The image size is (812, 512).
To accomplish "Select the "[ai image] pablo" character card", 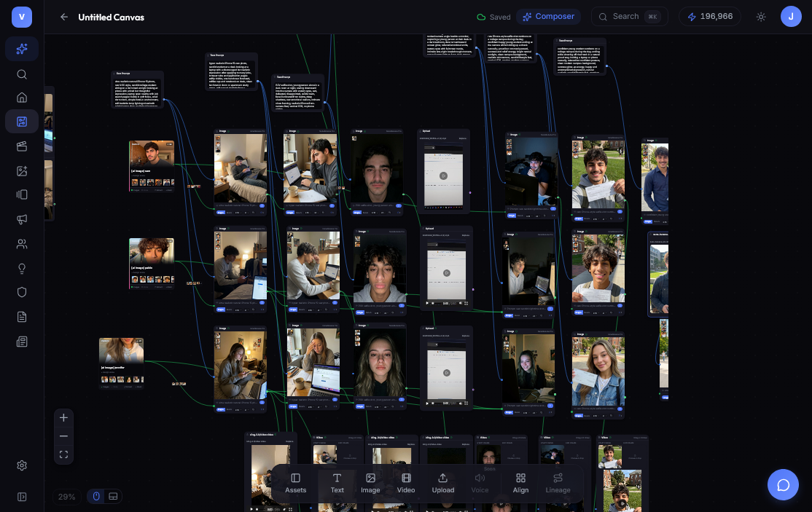I will pos(151,263).
